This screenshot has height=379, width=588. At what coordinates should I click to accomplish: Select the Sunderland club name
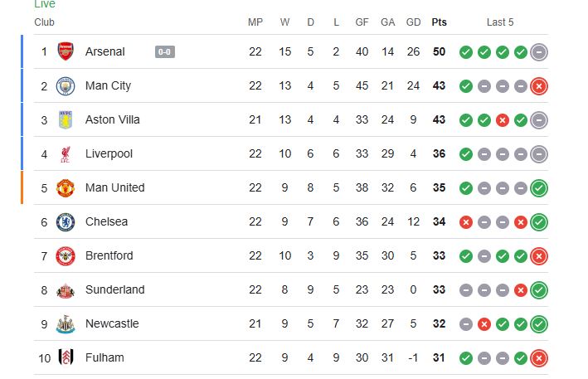point(114,289)
